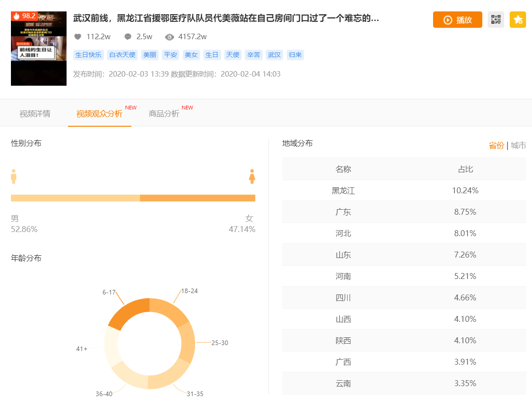The image size is (532, 418).
Task: Click the yellow star favorite icon
Action: click(518, 20)
